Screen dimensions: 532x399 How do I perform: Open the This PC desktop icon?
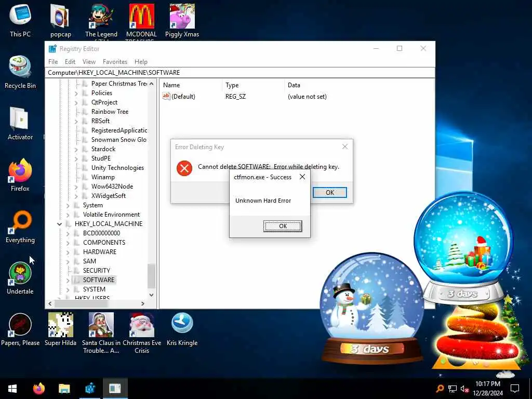[x=20, y=20]
